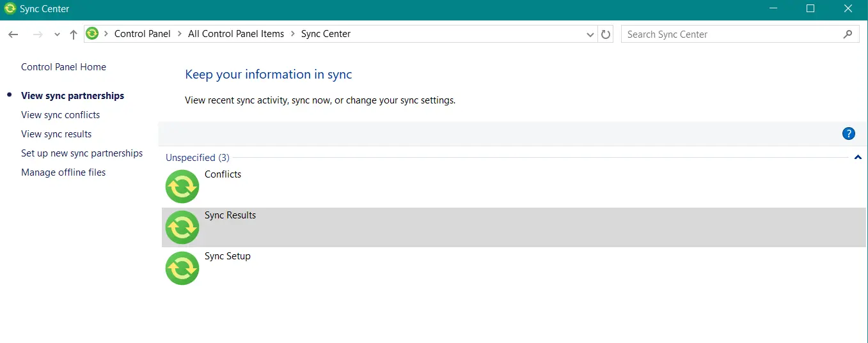Refresh the Sync Center address bar
868x343 pixels.
click(x=606, y=34)
